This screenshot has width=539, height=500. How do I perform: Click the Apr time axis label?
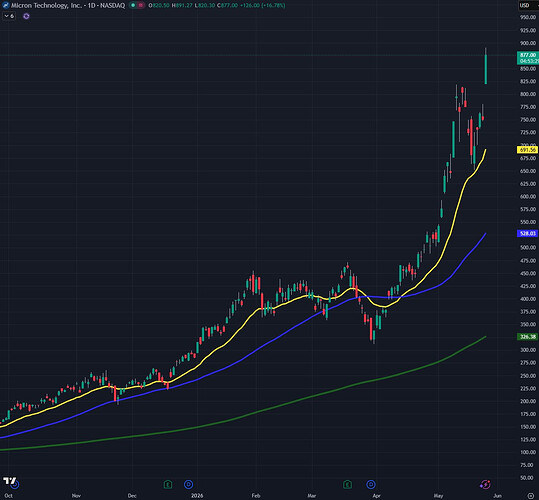click(x=376, y=496)
